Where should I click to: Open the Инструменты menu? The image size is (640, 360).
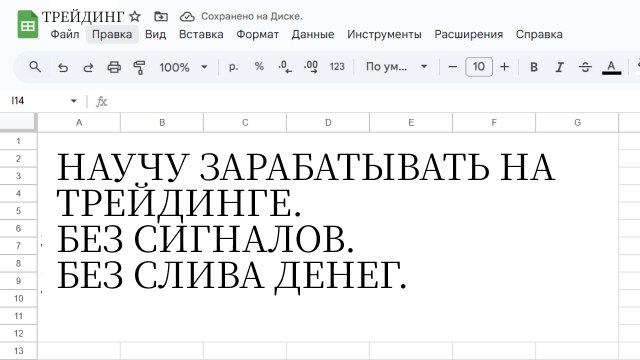[x=384, y=34]
